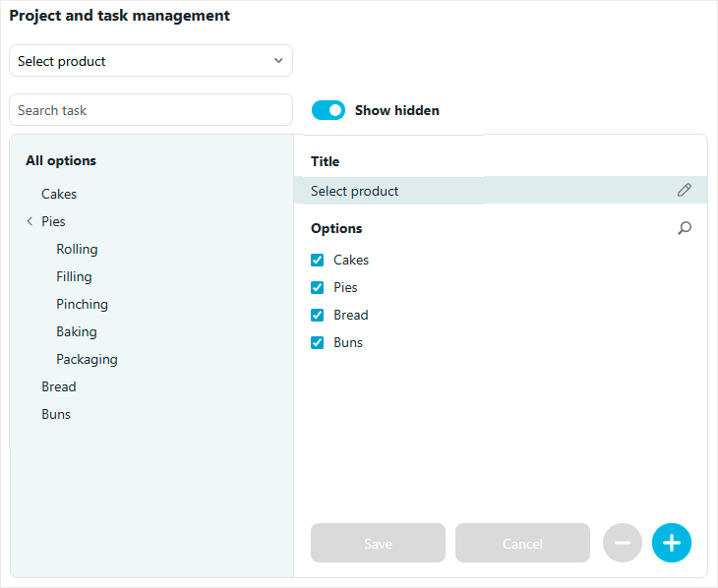Click the Cancel button
Viewport: 718px width, 588px height.
[x=522, y=543]
